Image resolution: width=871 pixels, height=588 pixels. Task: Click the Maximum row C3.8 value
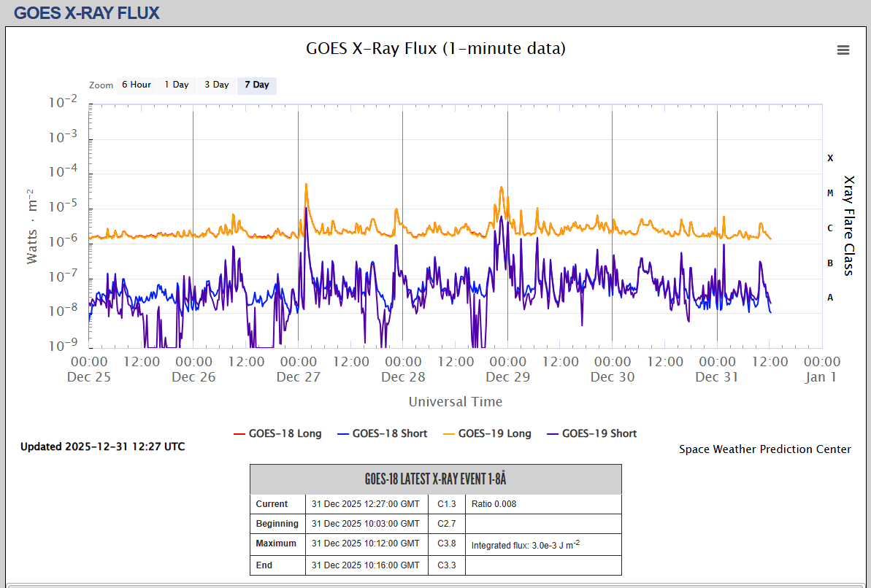coord(446,543)
